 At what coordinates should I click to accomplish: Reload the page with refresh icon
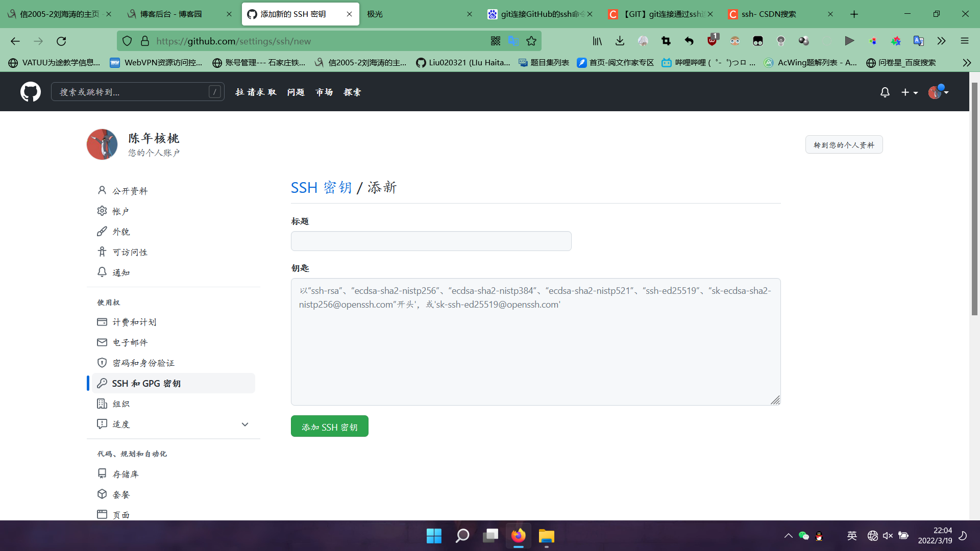click(x=62, y=41)
